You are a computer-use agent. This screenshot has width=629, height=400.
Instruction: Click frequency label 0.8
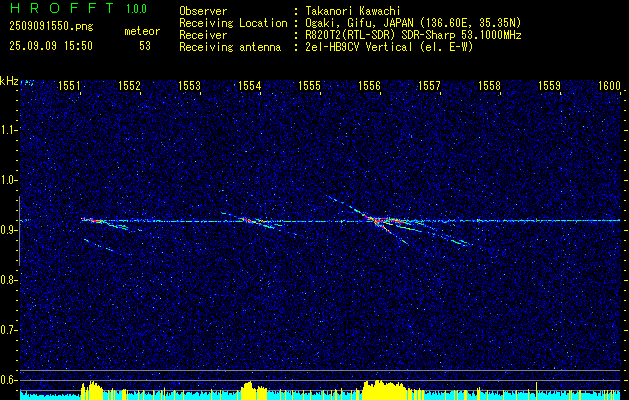click(x=7, y=280)
